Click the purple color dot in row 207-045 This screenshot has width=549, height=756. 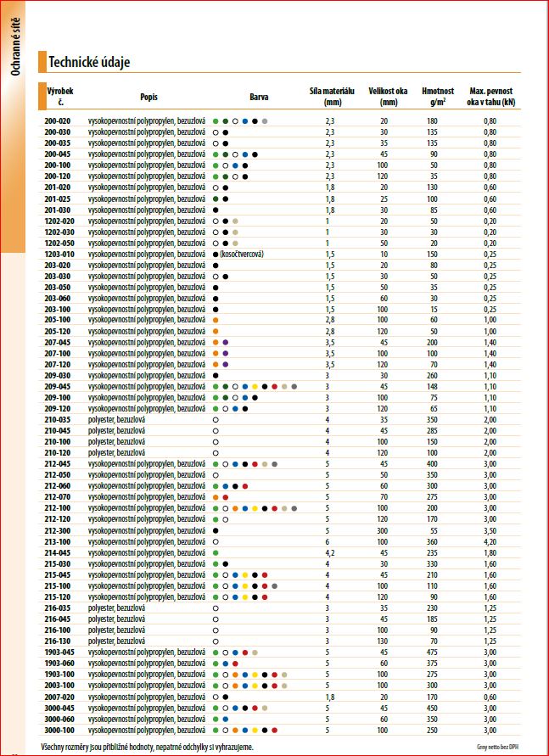coord(226,342)
